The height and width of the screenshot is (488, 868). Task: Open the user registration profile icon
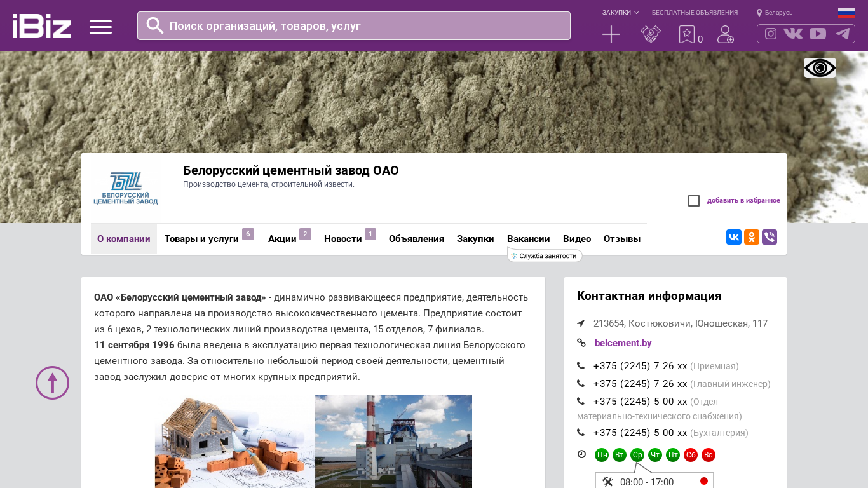726,34
